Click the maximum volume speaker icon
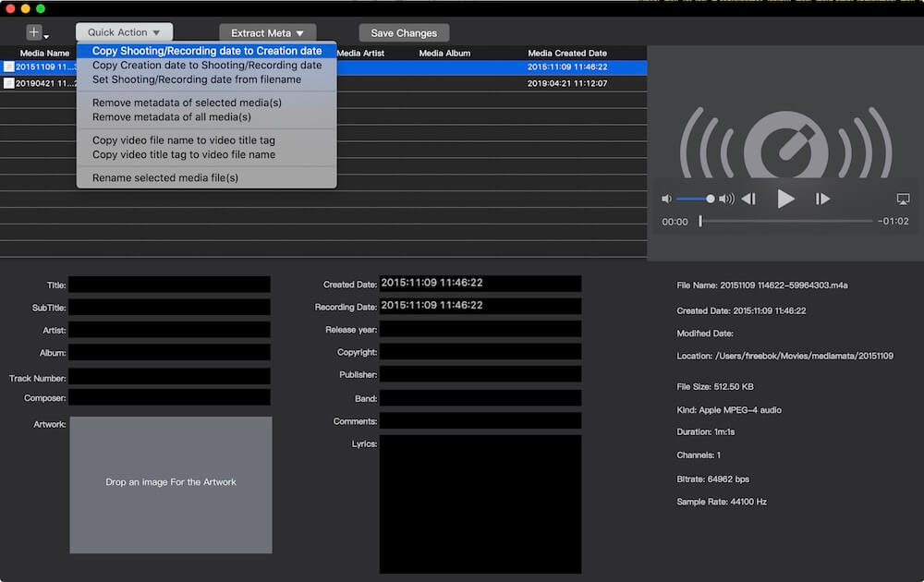This screenshot has height=582, width=924. (726, 200)
